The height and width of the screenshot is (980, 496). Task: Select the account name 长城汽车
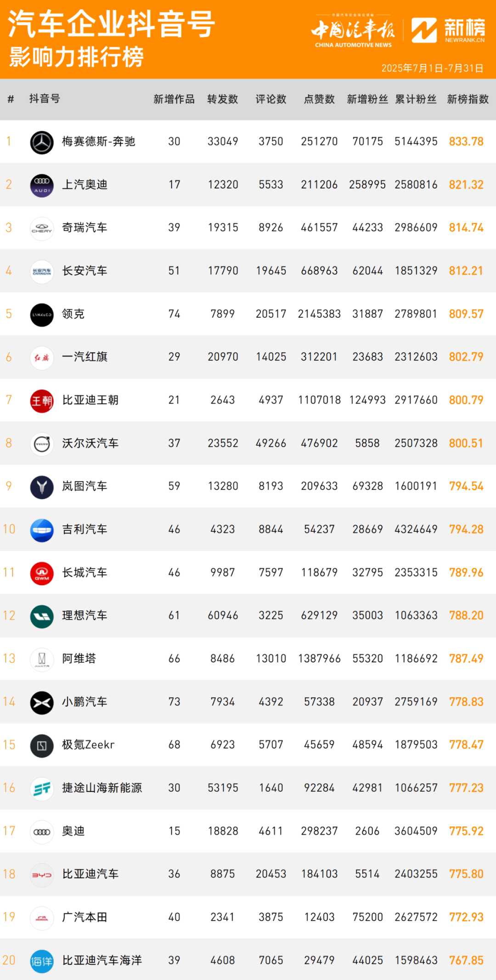85,573
